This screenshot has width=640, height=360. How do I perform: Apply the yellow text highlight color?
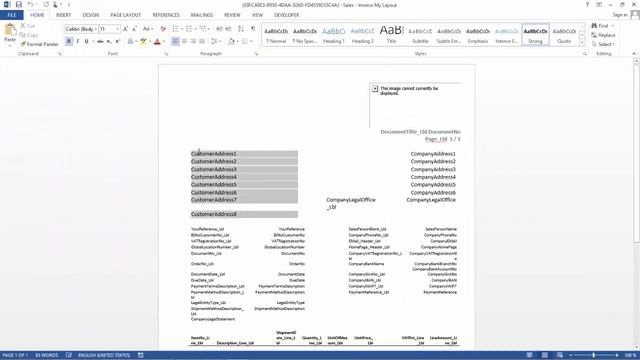pos(143,41)
